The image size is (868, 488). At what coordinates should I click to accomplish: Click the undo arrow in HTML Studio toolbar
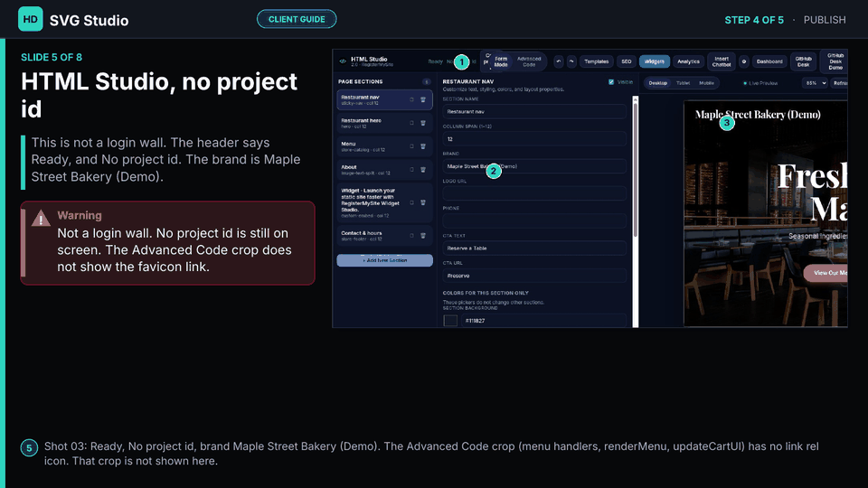click(559, 61)
